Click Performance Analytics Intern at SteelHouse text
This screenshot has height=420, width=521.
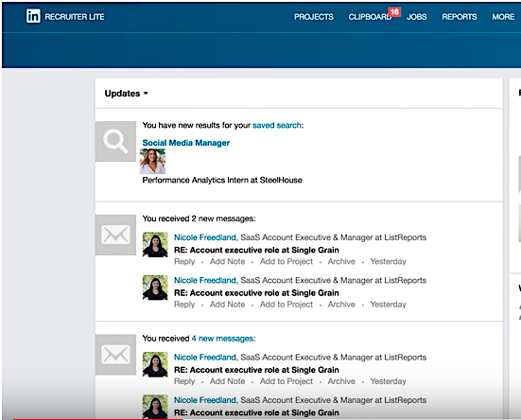click(222, 180)
